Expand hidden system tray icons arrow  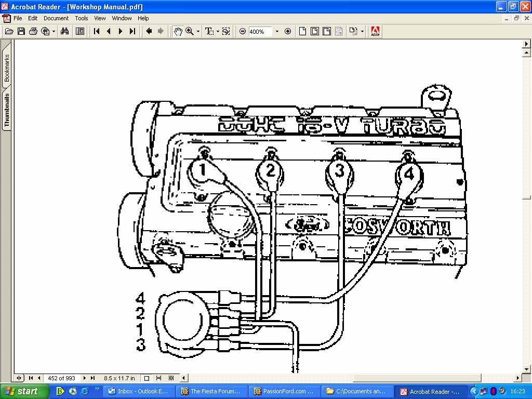(x=474, y=391)
